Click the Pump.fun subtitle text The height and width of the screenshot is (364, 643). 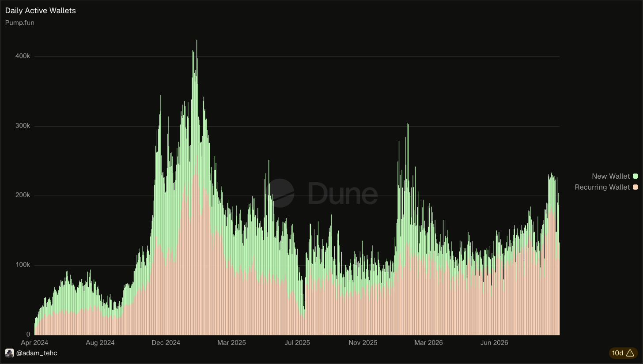pos(20,23)
